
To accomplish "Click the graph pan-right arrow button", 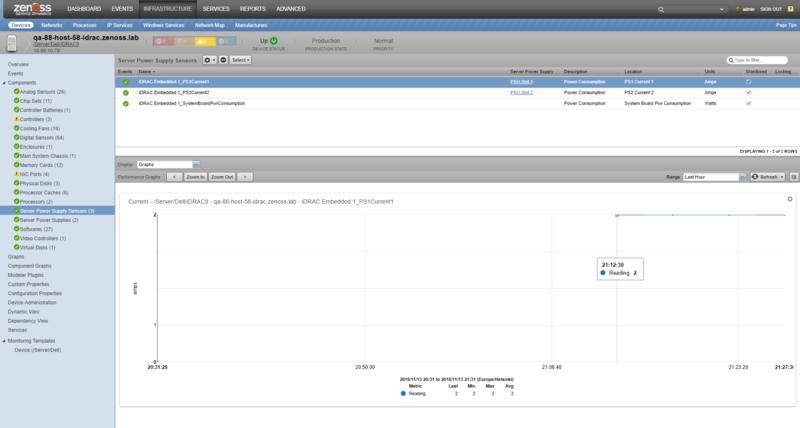I will pos(245,177).
